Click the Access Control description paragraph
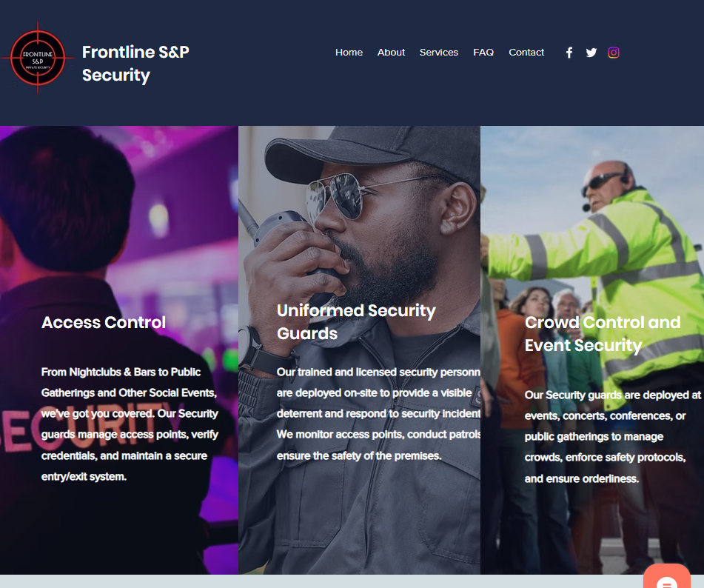Viewport: 704px width, 588px height. pyautogui.click(x=130, y=424)
